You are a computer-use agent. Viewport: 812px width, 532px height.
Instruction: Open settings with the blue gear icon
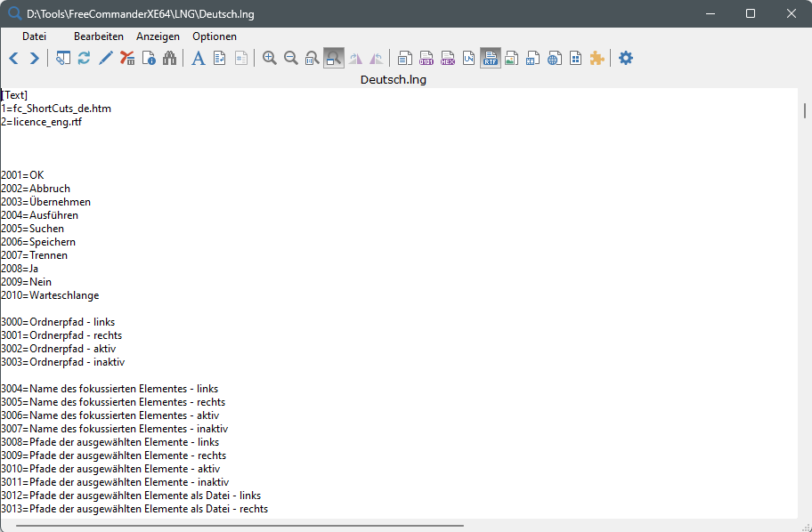(626, 59)
